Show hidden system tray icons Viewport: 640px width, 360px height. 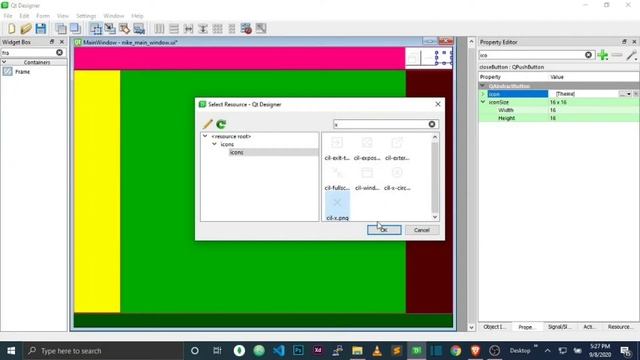547,351
